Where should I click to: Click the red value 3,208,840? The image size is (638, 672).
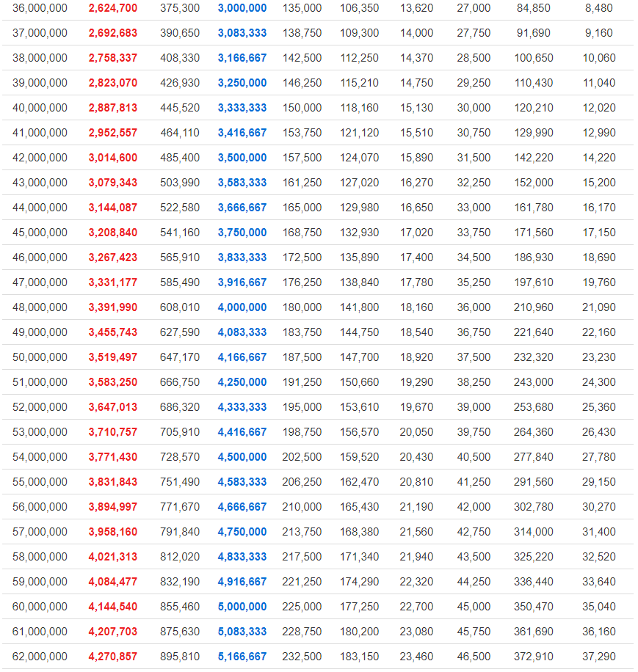113,233
